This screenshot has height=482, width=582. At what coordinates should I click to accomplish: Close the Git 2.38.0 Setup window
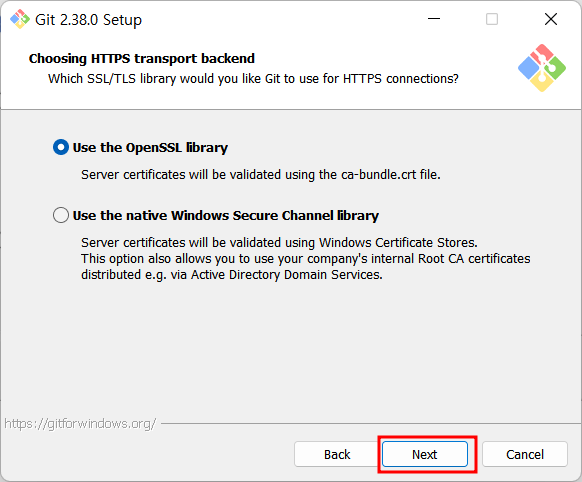[551, 19]
